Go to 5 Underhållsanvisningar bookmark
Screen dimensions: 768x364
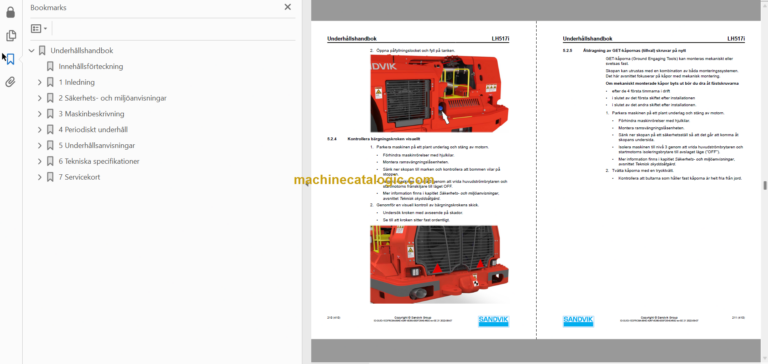coord(96,146)
